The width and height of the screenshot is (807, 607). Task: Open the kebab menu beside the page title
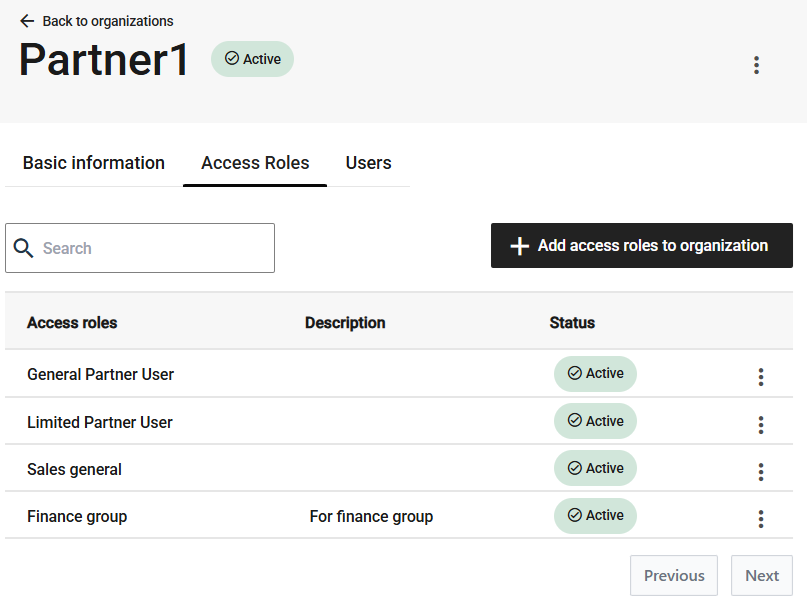(756, 64)
